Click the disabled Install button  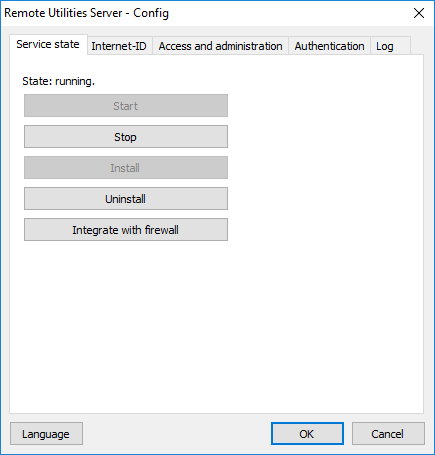point(126,168)
